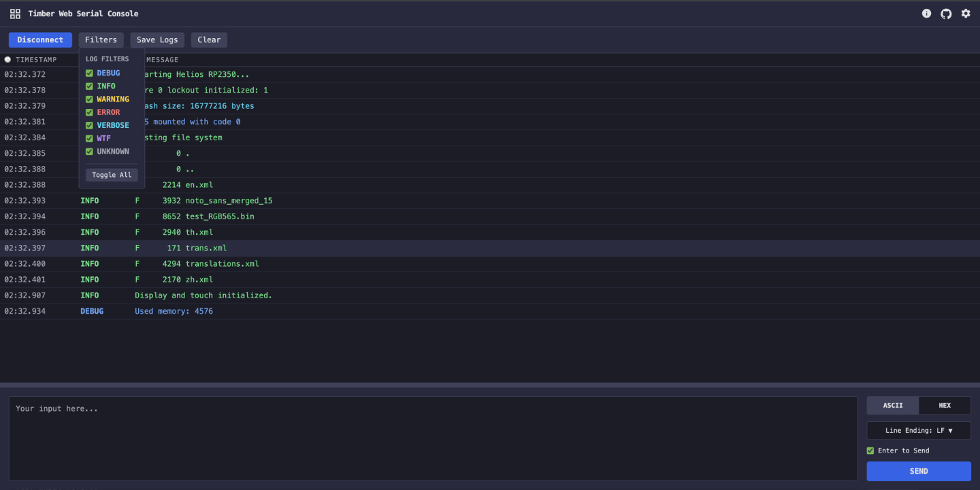
Task: Toggle the WARNING filter checkbox
Action: [89, 99]
